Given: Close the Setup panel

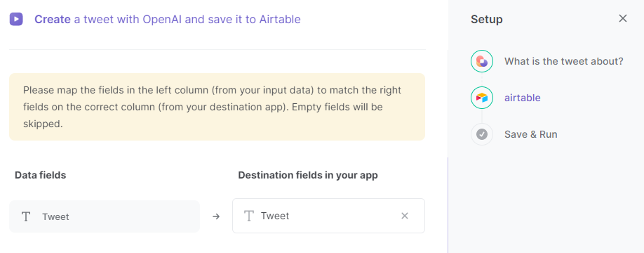Looking at the screenshot, I should [623, 18].
